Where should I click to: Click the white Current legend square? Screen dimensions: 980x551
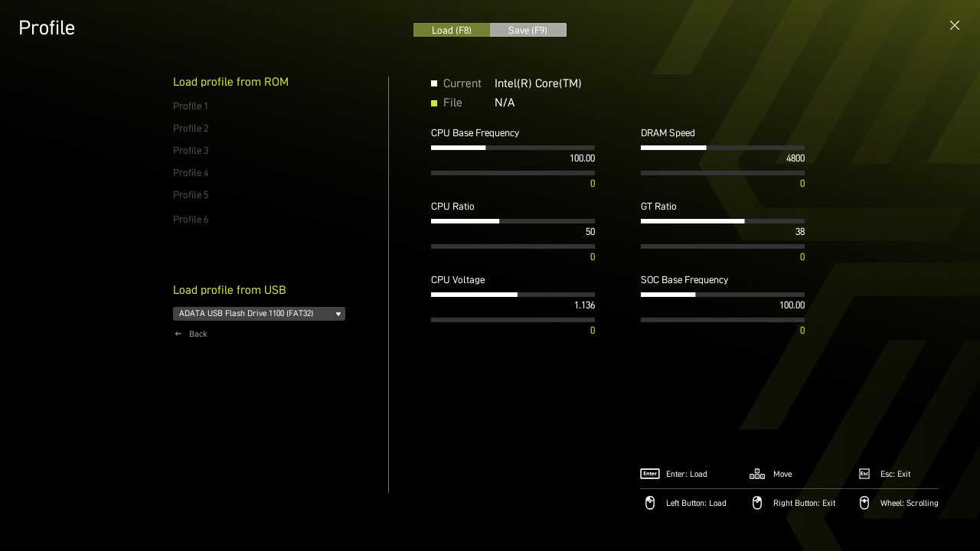434,83
